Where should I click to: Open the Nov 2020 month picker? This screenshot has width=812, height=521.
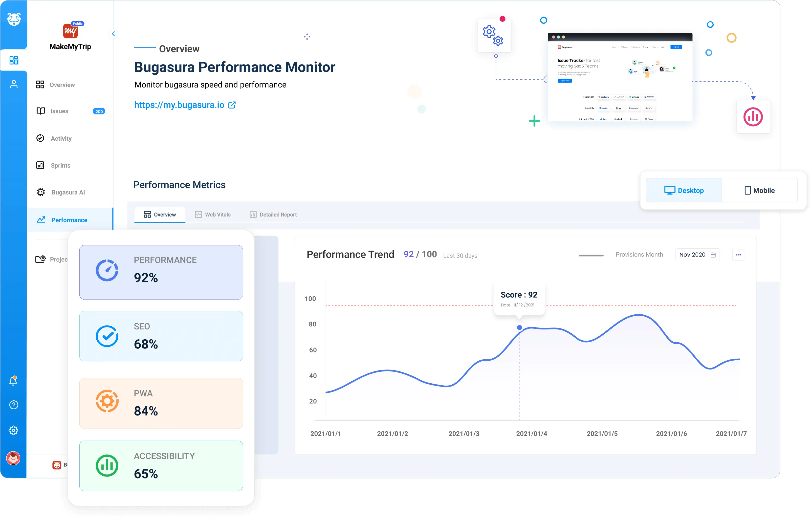[x=697, y=255]
